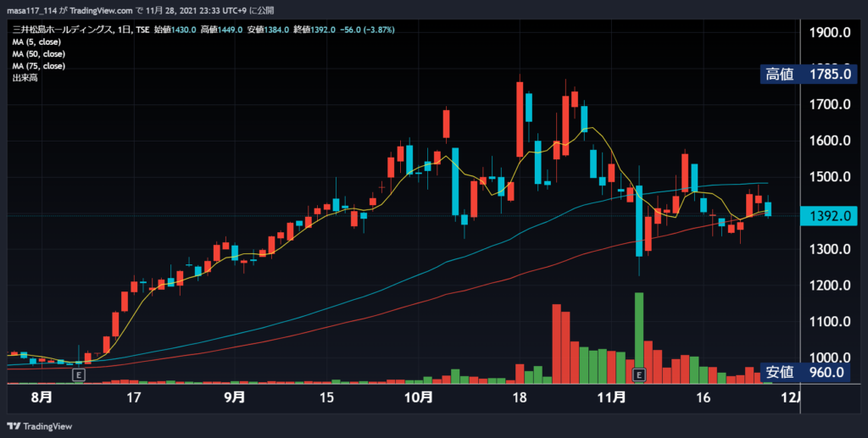
Task: Click the 11月 date axis label
Action: pos(612,397)
